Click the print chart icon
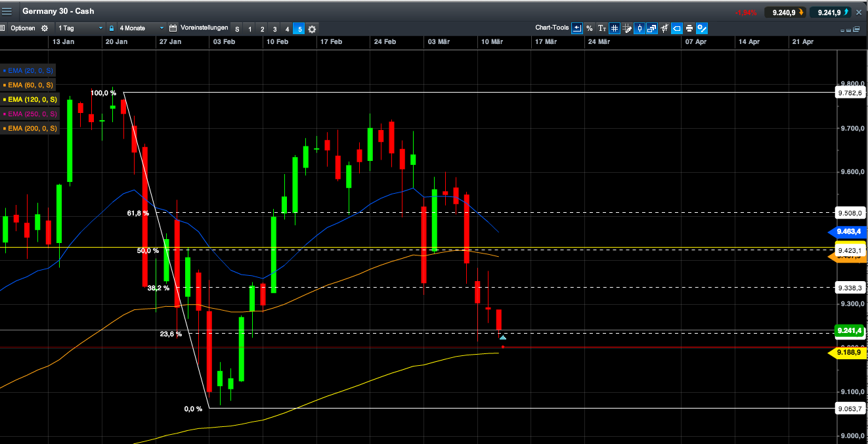The image size is (868, 444). click(x=689, y=28)
